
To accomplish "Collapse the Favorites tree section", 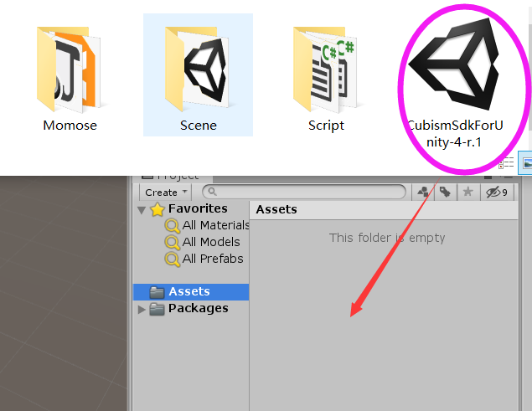I will tap(141, 209).
